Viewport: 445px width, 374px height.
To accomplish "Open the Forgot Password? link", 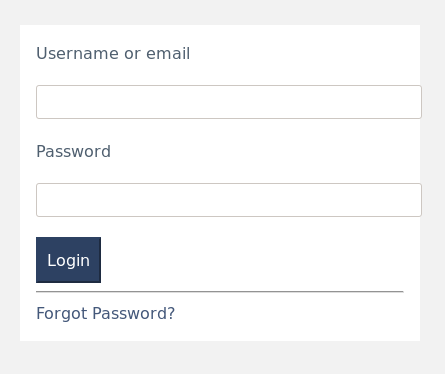I will click(x=105, y=313).
